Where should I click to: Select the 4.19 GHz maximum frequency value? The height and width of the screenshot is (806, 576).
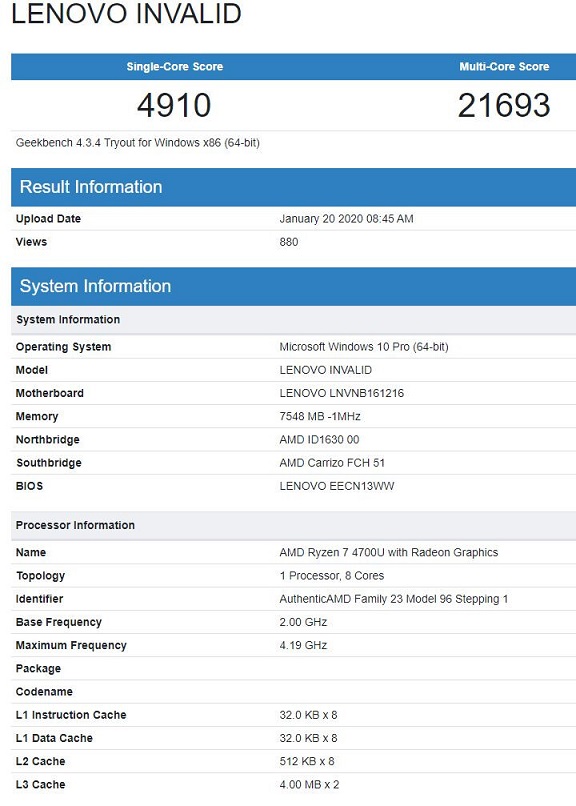303,645
